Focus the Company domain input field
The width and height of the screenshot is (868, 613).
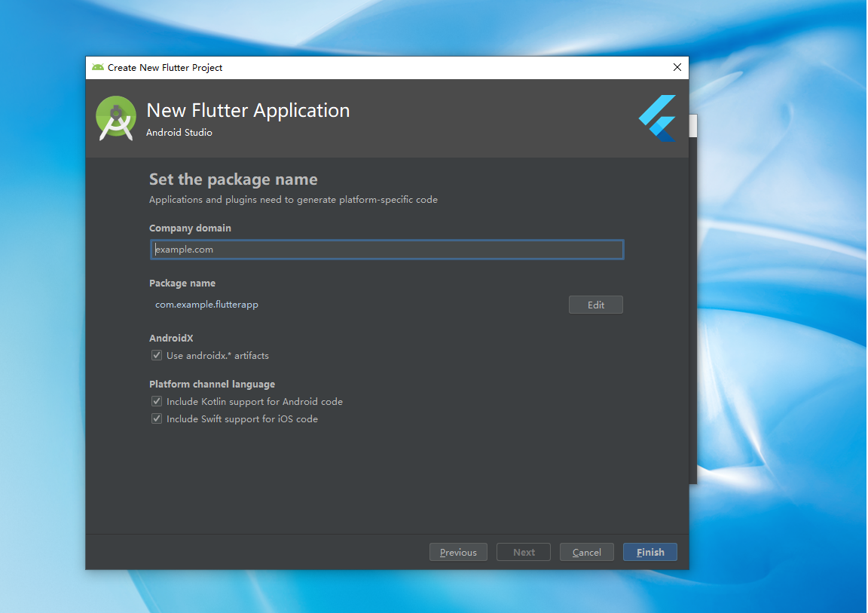click(x=387, y=249)
